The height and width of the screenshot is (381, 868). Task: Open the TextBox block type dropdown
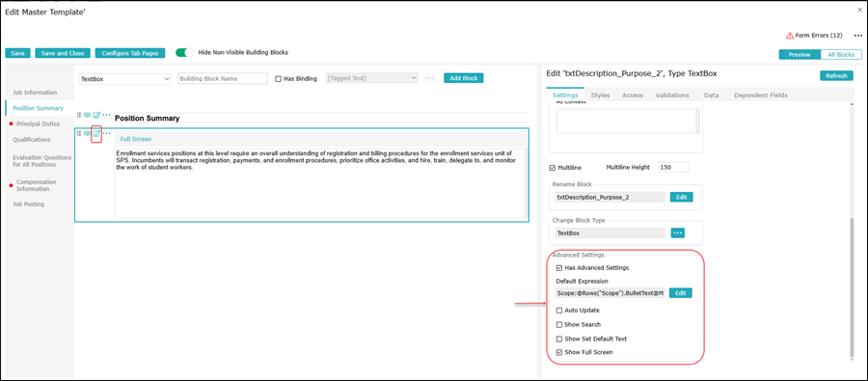click(125, 79)
